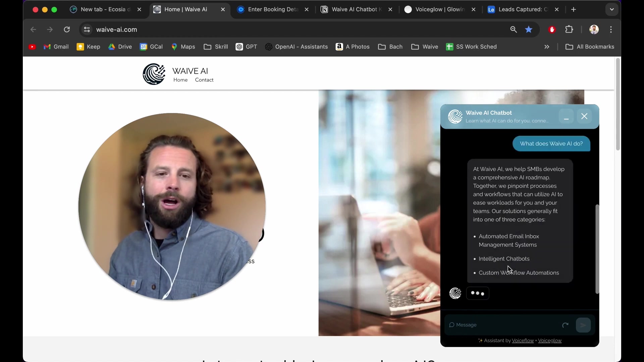Open the tab search dropdown arrow

612,9
